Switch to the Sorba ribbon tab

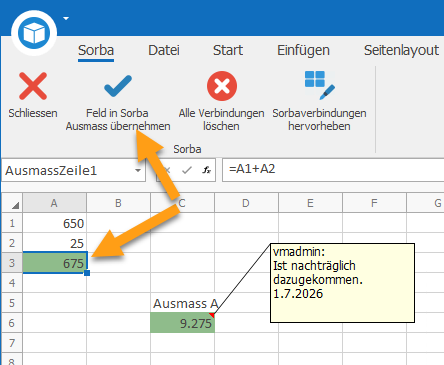tap(96, 50)
